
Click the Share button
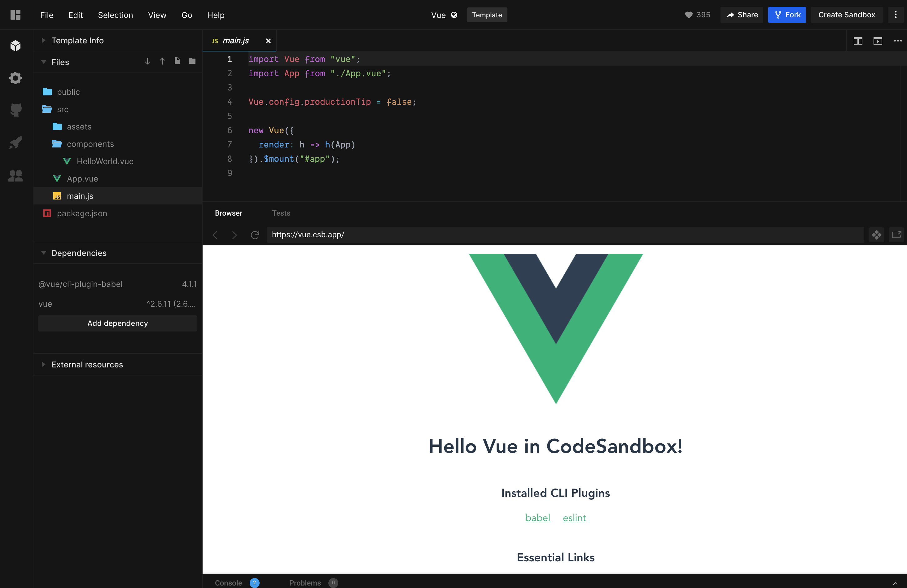(x=742, y=15)
